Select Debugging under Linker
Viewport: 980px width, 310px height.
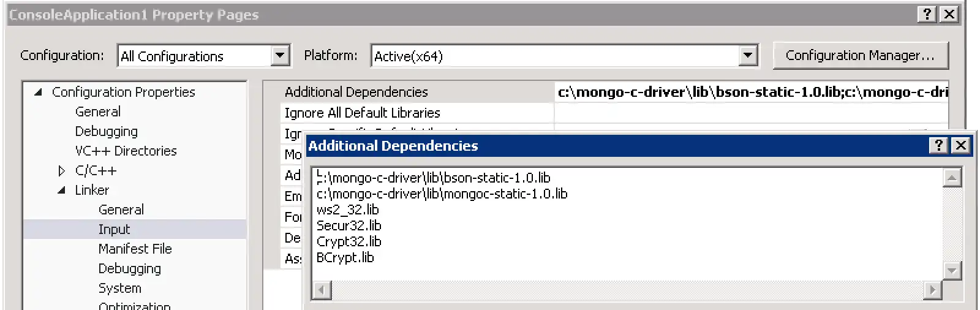(x=130, y=268)
